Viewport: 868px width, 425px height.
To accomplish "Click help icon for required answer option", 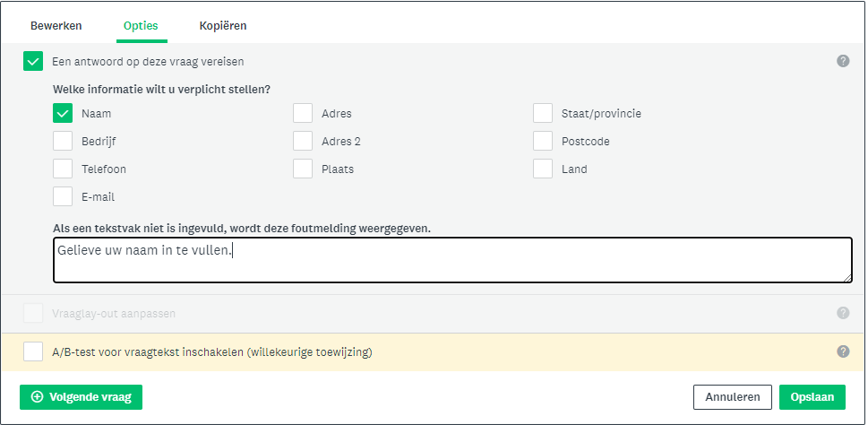I will [x=843, y=61].
